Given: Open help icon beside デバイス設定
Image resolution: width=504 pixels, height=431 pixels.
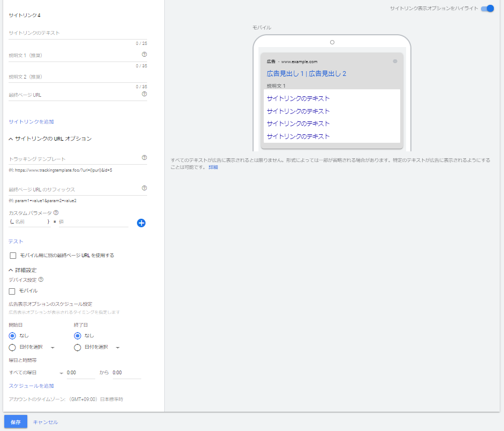Looking at the screenshot, I should (x=41, y=280).
